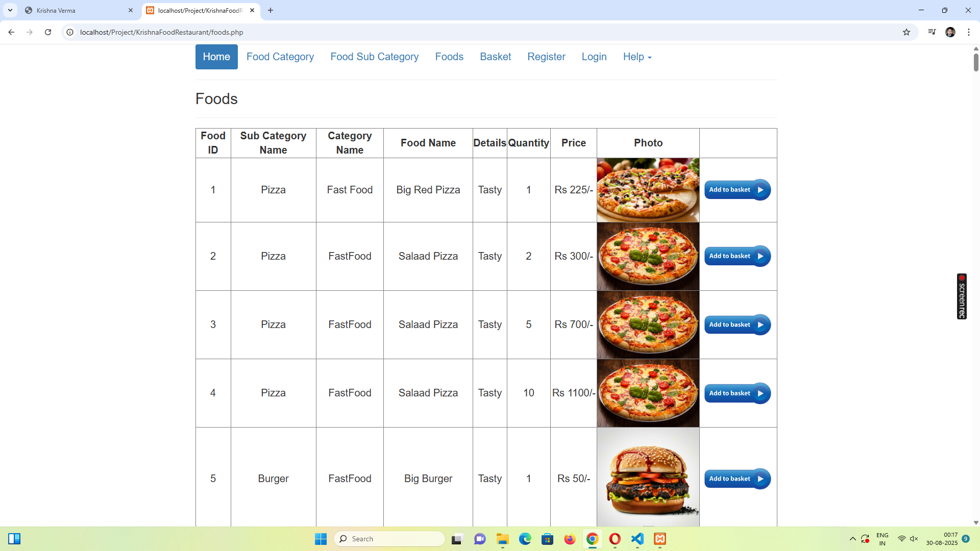980x551 pixels.
Task: View site information icon in address bar
Action: coord(70,32)
